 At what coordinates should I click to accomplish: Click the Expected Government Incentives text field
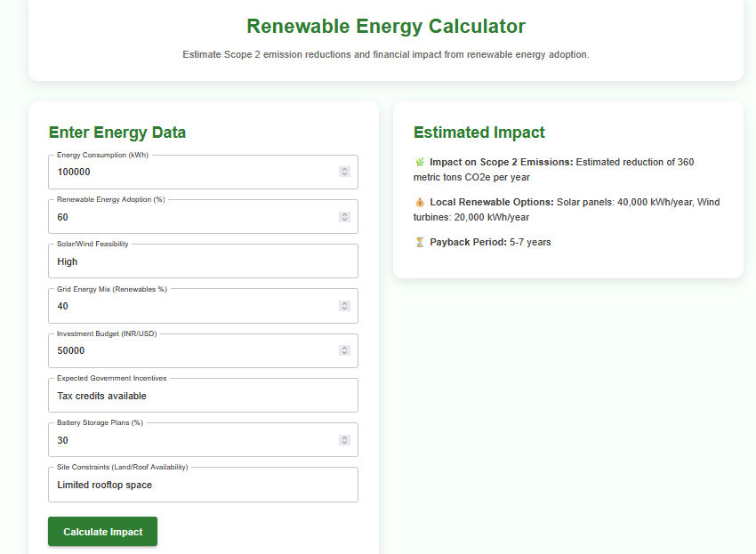coord(203,396)
